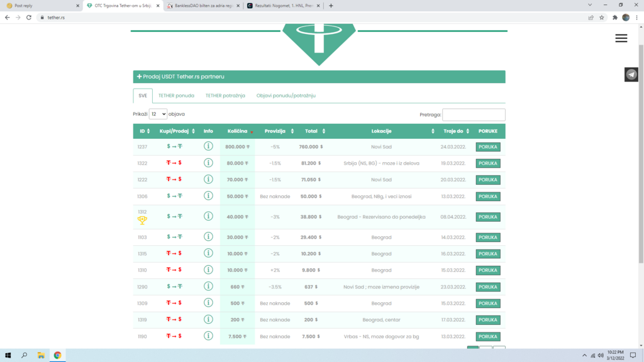This screenshot has width=644, height=362.
Task: Send PORUKA for listing 1315
Action: [x=488, y=254]
